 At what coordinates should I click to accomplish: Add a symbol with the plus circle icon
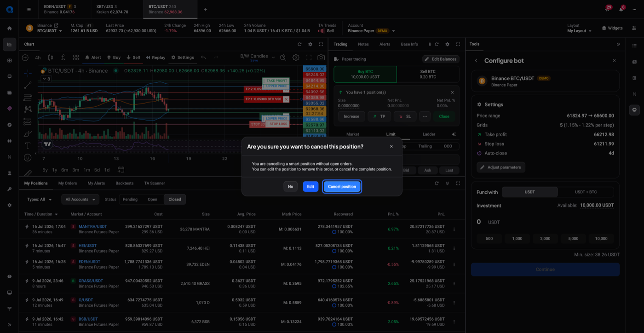click(x=25, y=57)
